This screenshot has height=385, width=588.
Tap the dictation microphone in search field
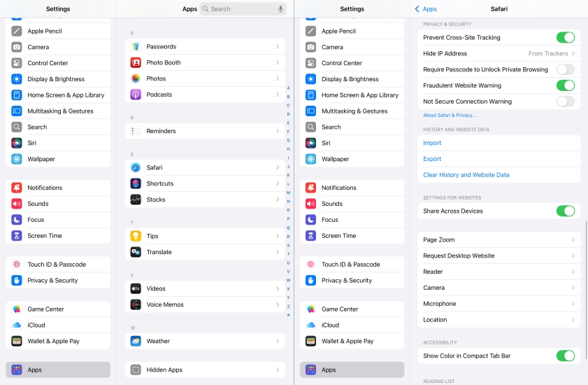280,9
